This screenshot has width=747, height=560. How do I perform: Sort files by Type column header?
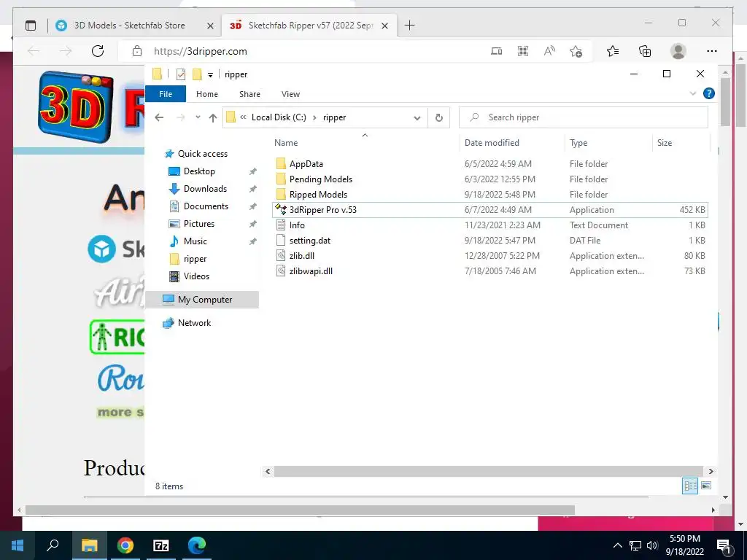coord(578,143)
